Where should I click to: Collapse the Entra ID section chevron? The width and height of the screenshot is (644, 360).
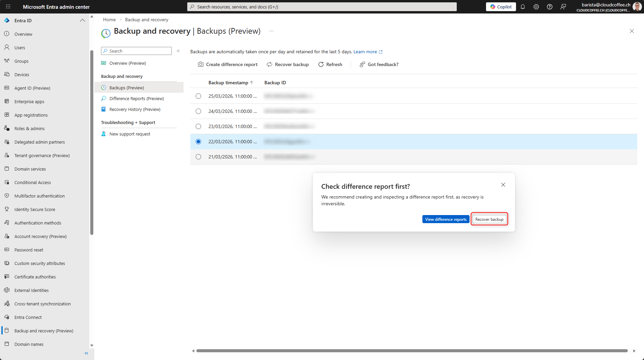click(83, 21)
